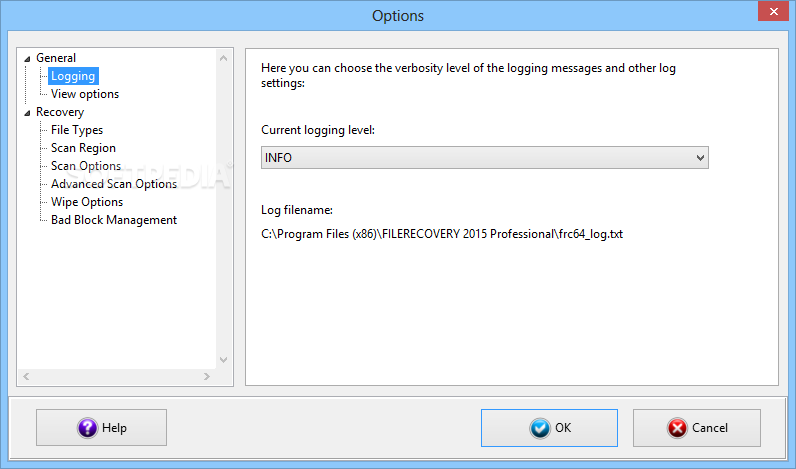Select File Types under Recovery

(77, 130)
